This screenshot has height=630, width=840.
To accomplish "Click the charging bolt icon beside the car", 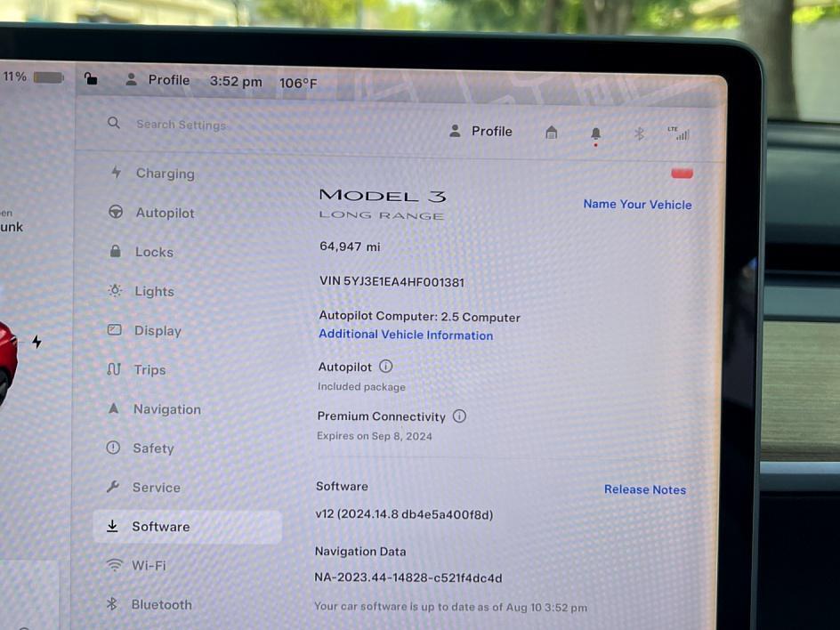I will (36, 342).
